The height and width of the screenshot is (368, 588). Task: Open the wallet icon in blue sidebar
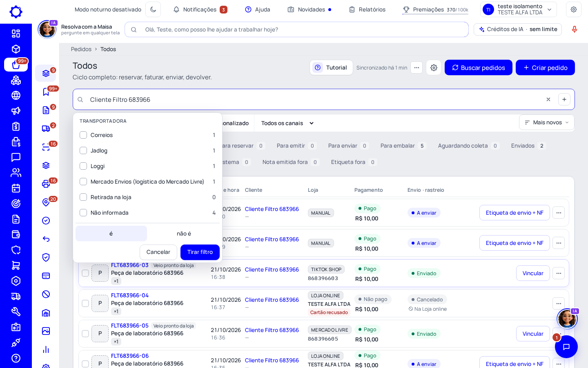click(x=16, y=234)
